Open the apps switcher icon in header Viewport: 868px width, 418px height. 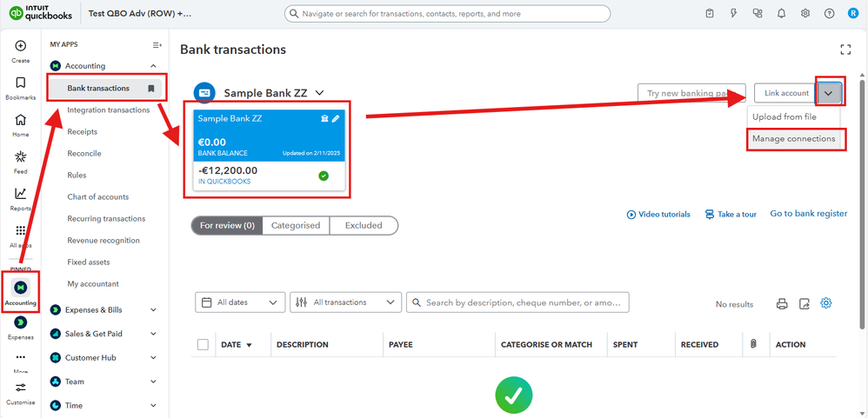coord(758,14)
